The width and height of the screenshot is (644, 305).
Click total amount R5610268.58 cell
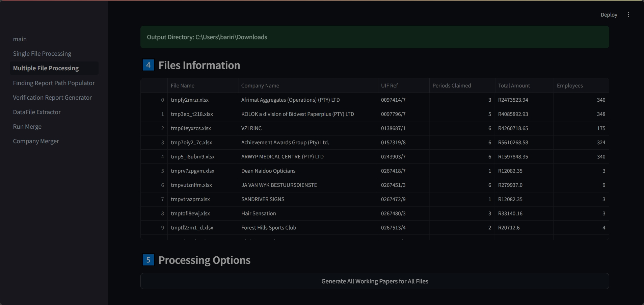point(524,143)
